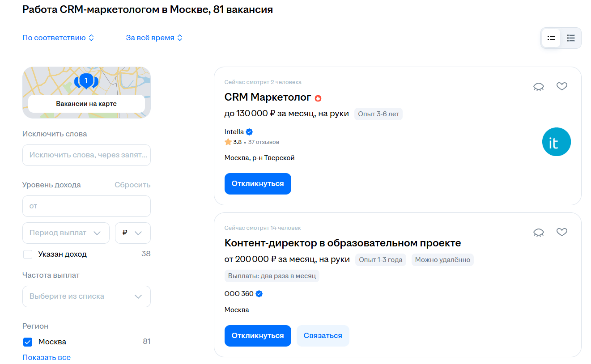The height and width of the screenshot is (364, 591).
Task: Click Откликнуться for CRM Маркетолог
Action: pyautogui.click(x=258, y=184)
